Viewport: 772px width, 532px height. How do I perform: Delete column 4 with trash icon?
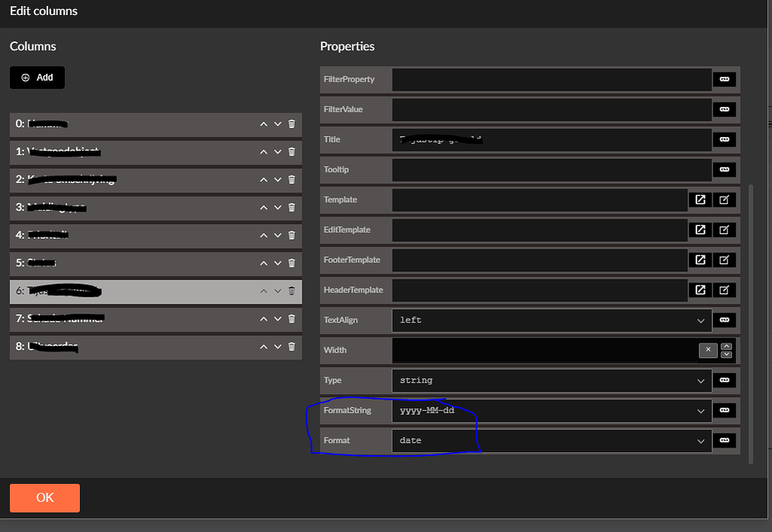point(292,235)
